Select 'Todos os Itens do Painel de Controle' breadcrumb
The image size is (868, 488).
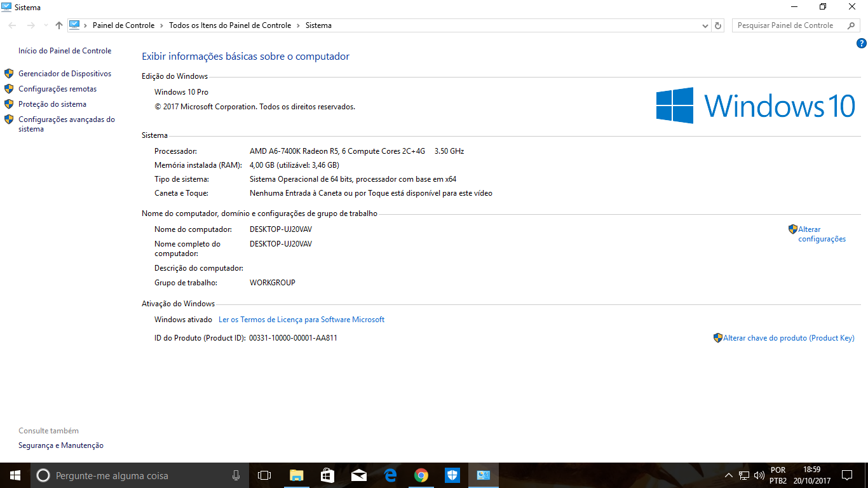229,25
